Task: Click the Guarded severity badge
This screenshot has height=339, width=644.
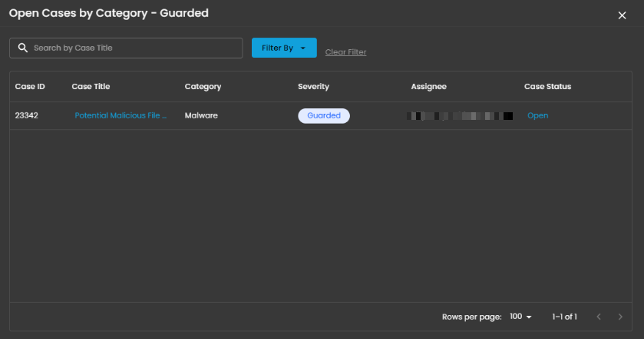Action: 324,116
